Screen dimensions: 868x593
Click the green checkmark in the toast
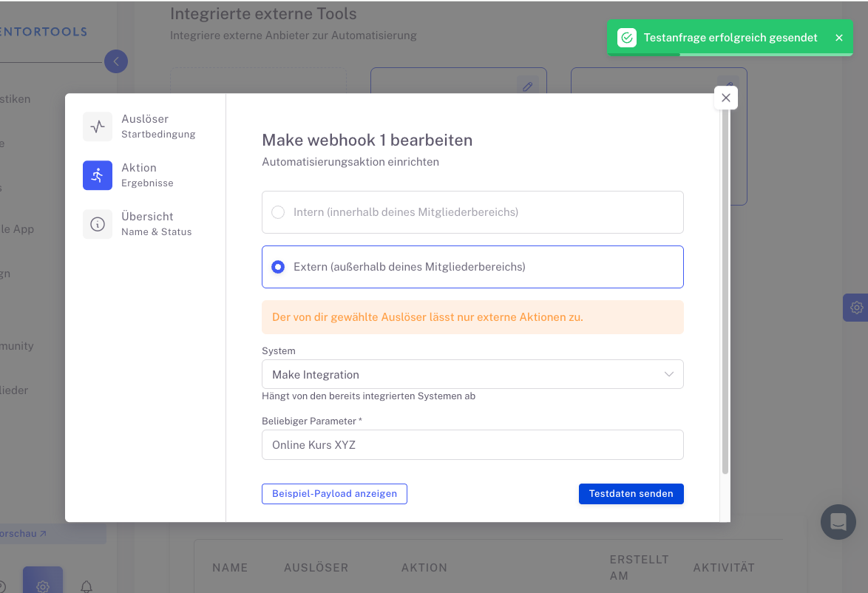(x=627, y=38)
